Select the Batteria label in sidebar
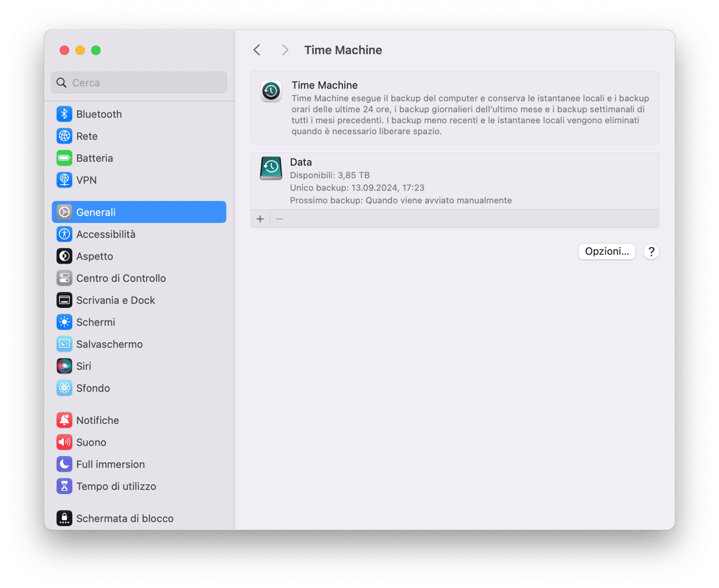Image resolution: width=719 pixels, height=588 pixels. click(95, 158)
